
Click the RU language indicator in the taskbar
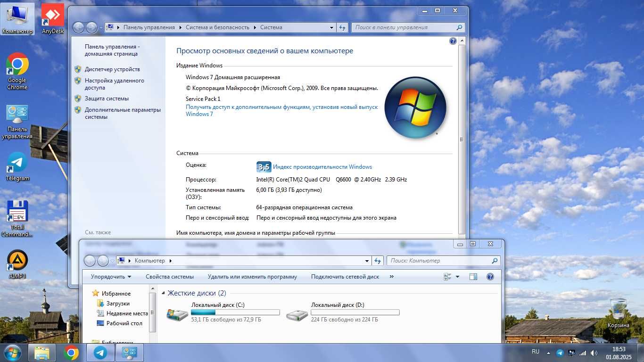[x=536, y=352]
